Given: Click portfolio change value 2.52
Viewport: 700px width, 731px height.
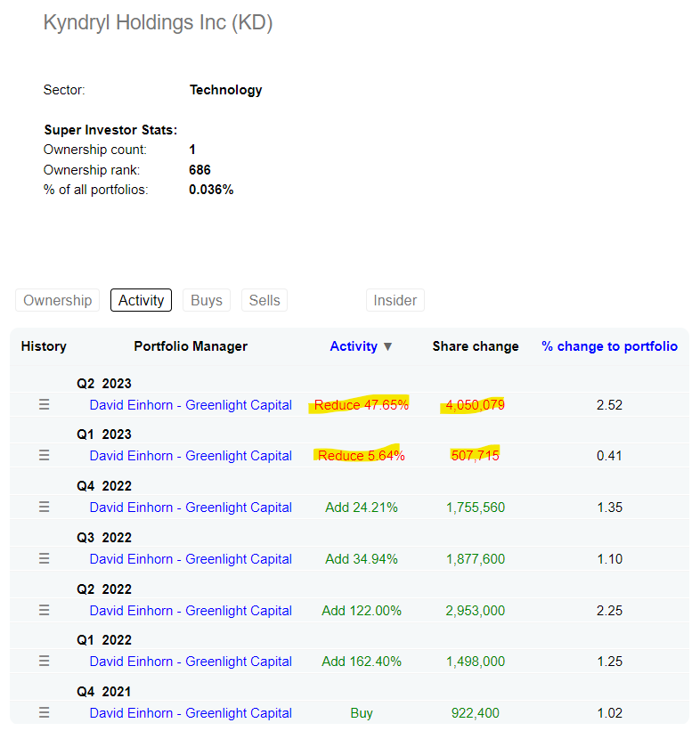Looking at the screenshot, I should [609, 404].
